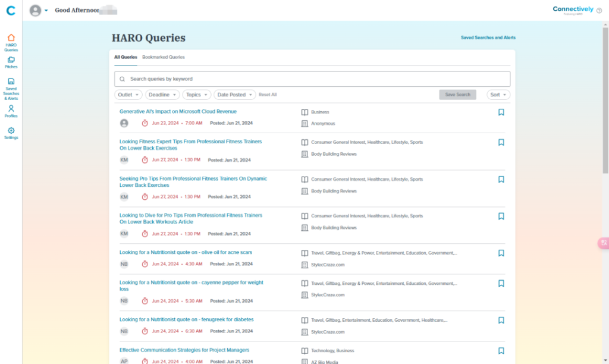Click the NB avatar on the olive oil query
The width and height of the screenshot is (609, 364).
124,264
